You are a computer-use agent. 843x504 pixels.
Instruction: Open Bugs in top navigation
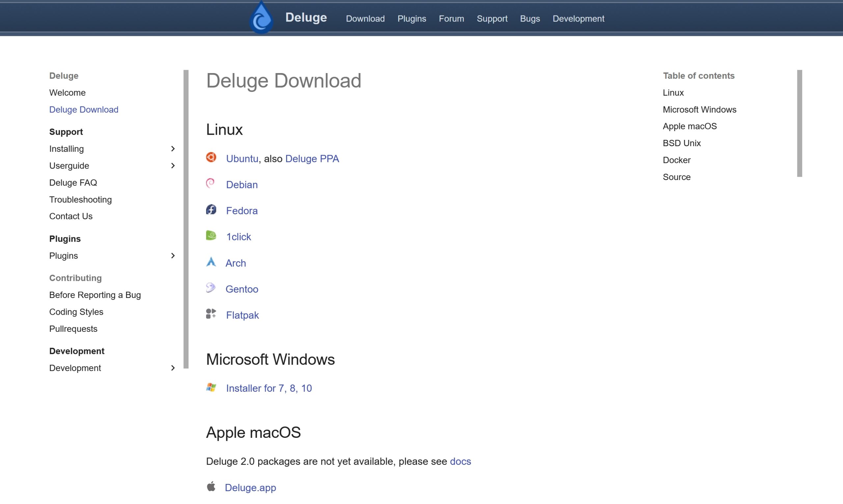click(530, 19)
